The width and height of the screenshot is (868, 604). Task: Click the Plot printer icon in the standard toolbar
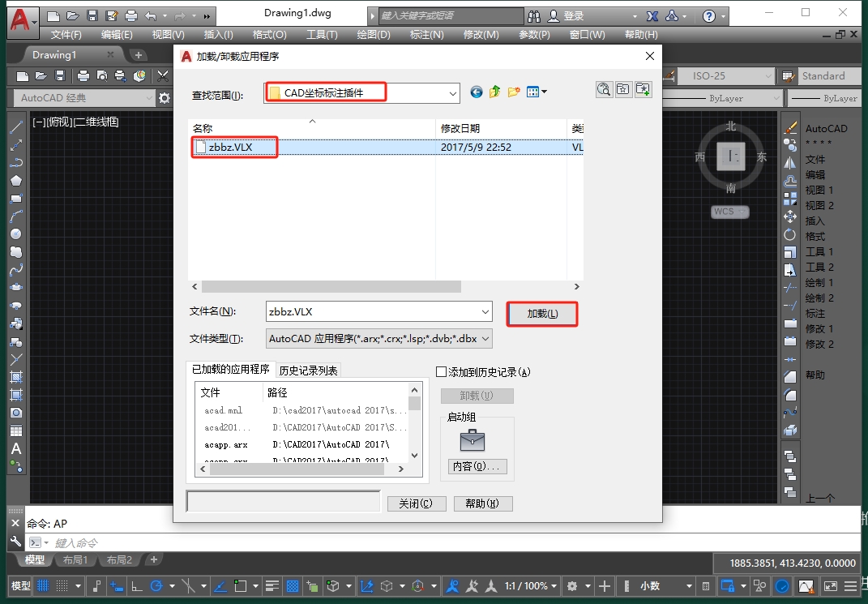83,76
